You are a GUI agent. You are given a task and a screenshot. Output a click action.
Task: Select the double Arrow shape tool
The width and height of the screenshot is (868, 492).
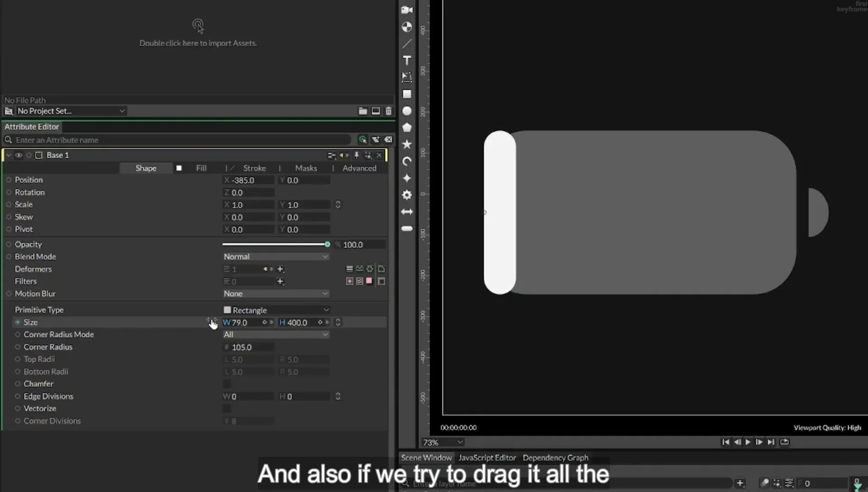tap(407, 212)
